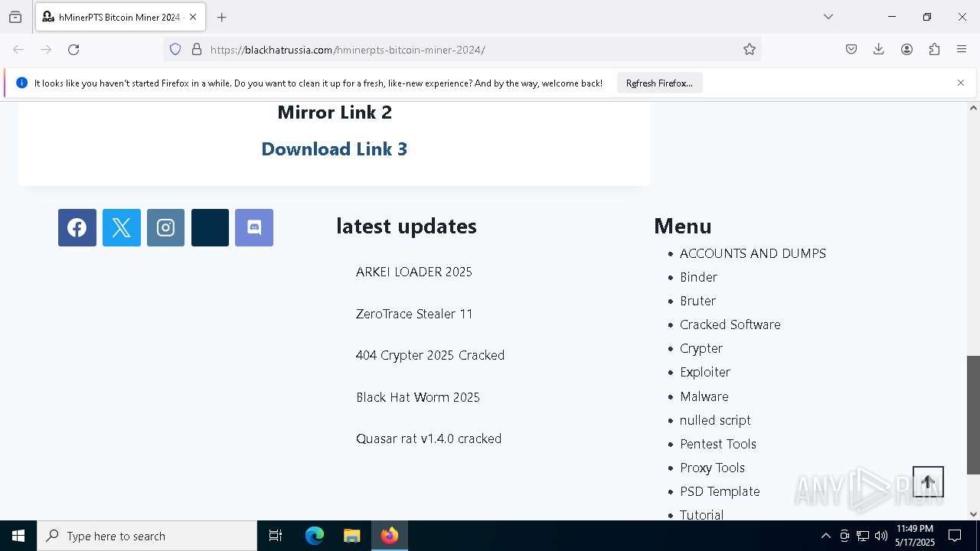The width and height of the screenshot is (980, 551).
Task: Click the Firefox taskbar icon
Action: click(390, 536)
